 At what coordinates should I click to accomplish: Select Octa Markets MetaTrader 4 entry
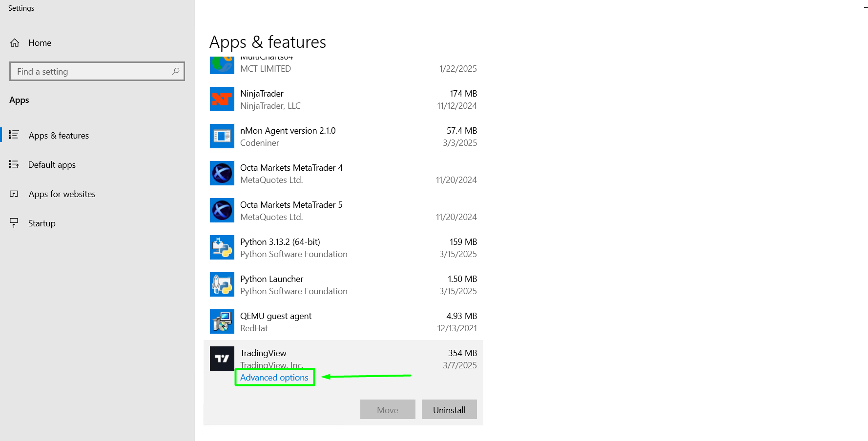(343, 174)
